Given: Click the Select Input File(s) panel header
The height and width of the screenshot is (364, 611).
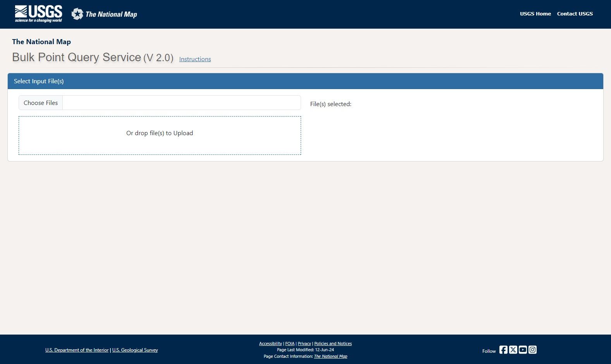Looking at the screenshot, I should [305, 81].
